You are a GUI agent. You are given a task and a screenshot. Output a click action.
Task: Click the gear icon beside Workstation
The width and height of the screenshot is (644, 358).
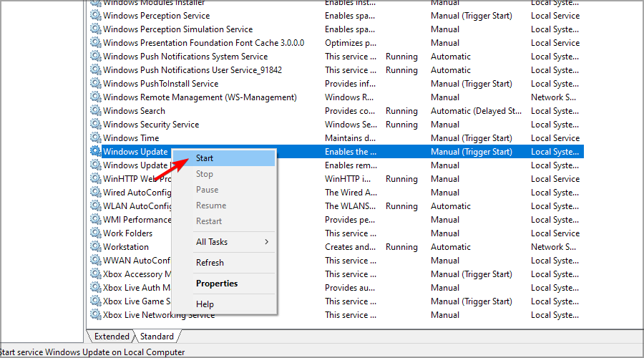(x=96, y=246)
